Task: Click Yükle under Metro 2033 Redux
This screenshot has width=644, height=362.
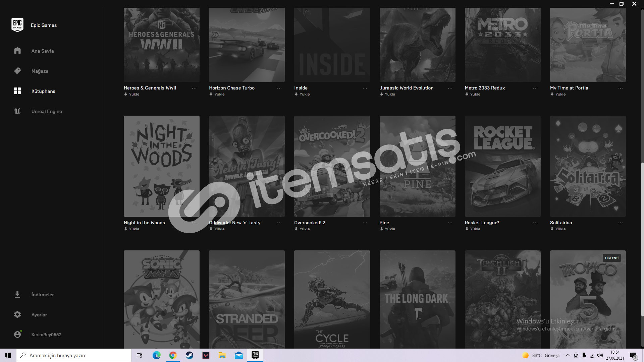Action: (473, 94)
